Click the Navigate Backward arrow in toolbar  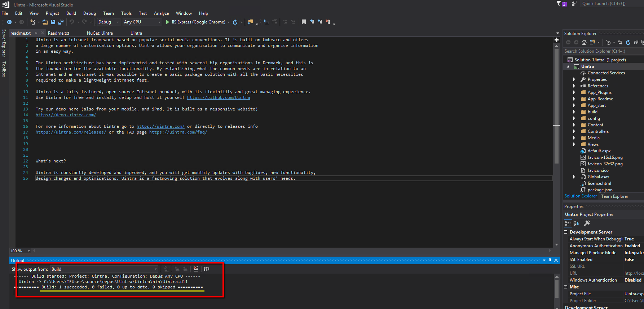click(9, 22)
